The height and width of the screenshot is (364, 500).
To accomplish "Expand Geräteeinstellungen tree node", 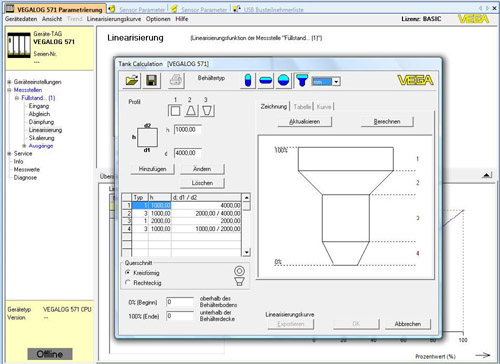I will pyautogui.click(x=9, y=82).
